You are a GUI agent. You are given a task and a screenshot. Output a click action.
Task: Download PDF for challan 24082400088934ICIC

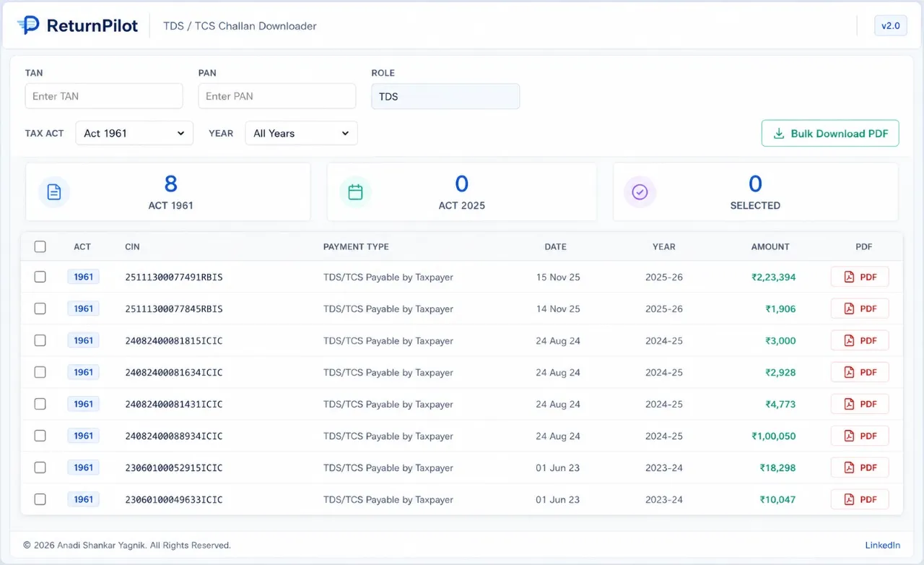click(x=860, y=436)
